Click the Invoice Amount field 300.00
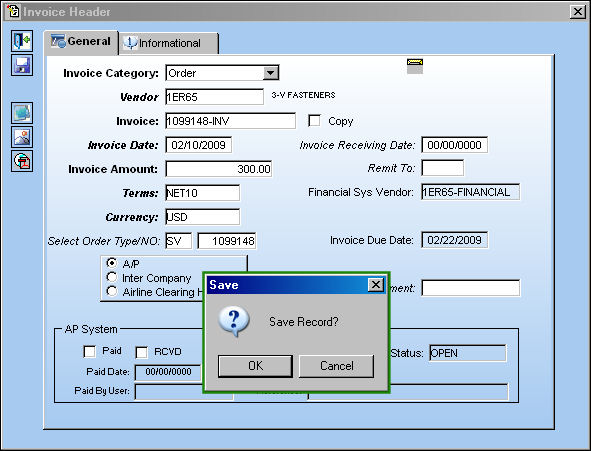This screenshot has width=591, height=451. [219, 169]
